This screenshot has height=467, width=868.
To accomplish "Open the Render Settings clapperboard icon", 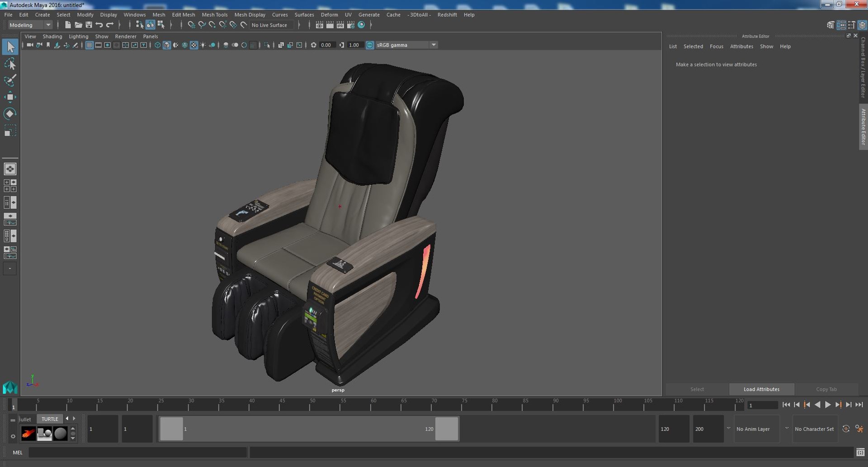I will coord(351,25).
